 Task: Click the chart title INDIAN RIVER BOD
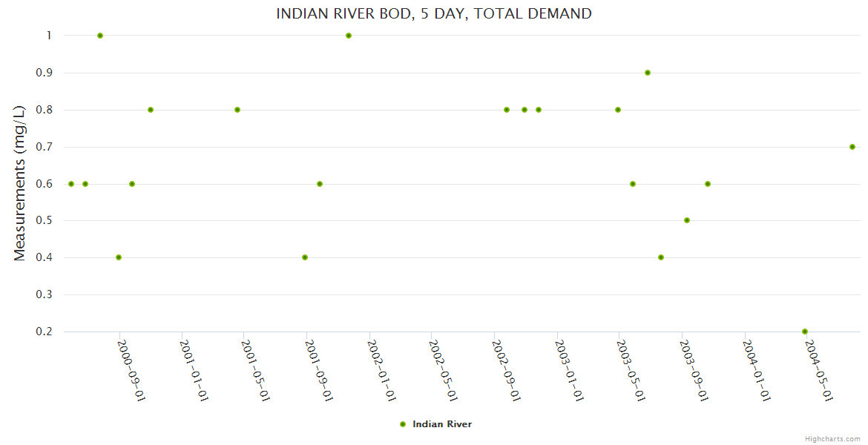pyautogui.click(x=434, y=13)
